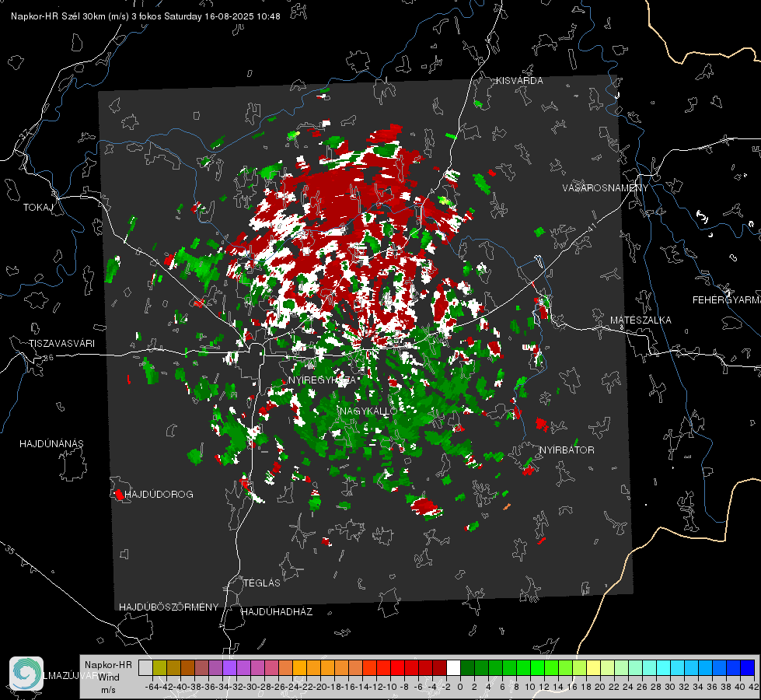
Task: Click the TISZAVASVÁRI town label
Action: (61, 344)
